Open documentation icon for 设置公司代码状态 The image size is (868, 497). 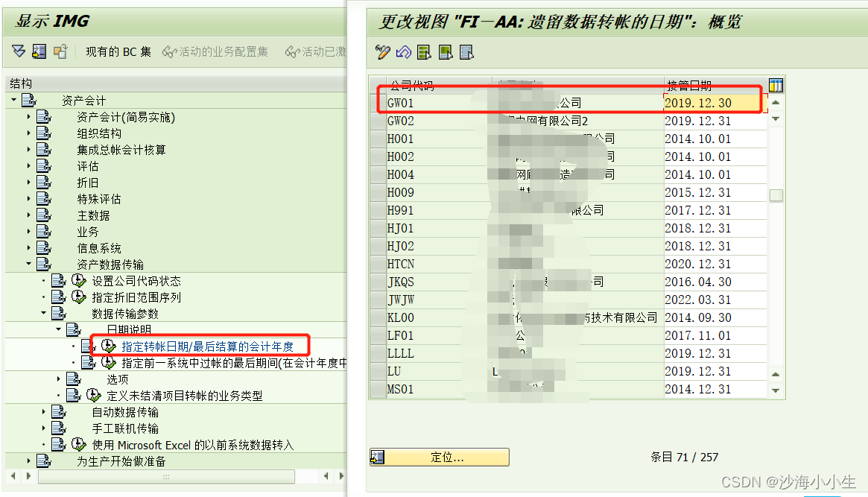(59, 281)
